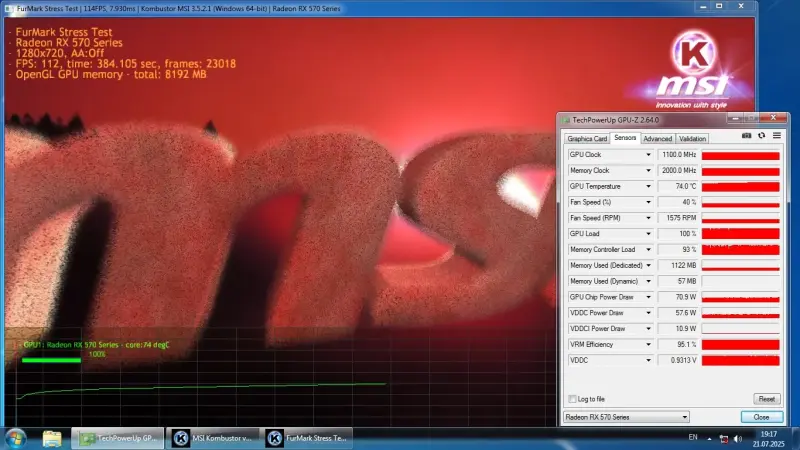Click the FurMark GPU1 temperature overlay text
The width and height of the screenshot is (800, 450).
coord(96,345)
